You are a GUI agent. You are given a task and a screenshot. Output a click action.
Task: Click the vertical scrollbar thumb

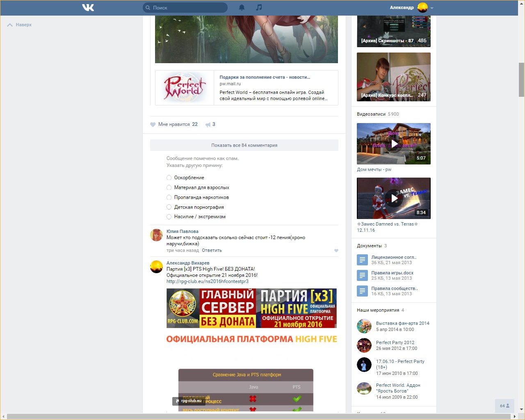pos(521,80)
